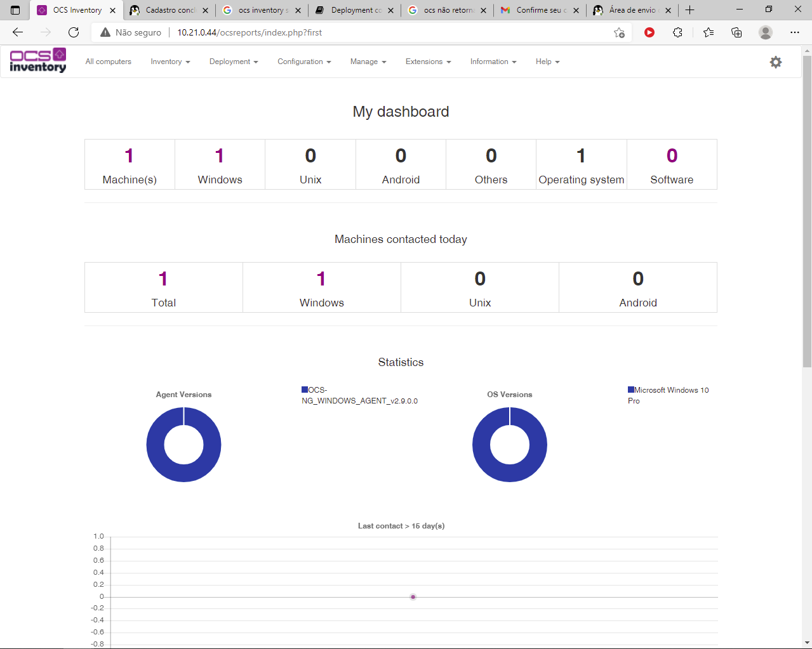Close the Cadastro concluído tab
This screenshot has width=812, height=649.
click(205, 10)
